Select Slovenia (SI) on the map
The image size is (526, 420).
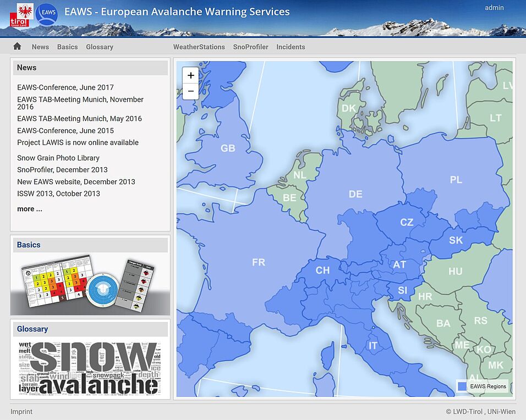[403, 290]
